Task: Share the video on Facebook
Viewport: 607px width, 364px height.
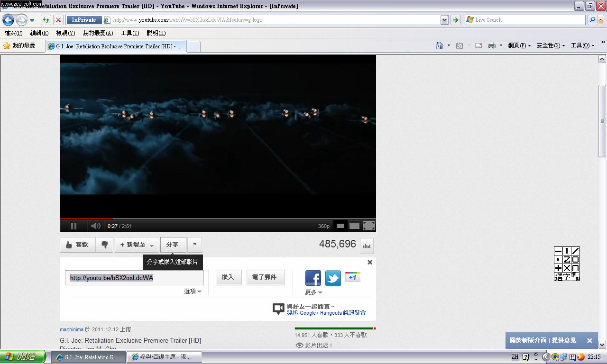Action: click(x=313, y=278)
